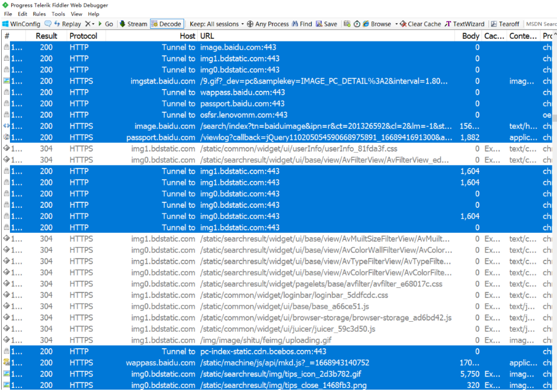Open Find sessions binoculars tool

[x=302, y=24]
